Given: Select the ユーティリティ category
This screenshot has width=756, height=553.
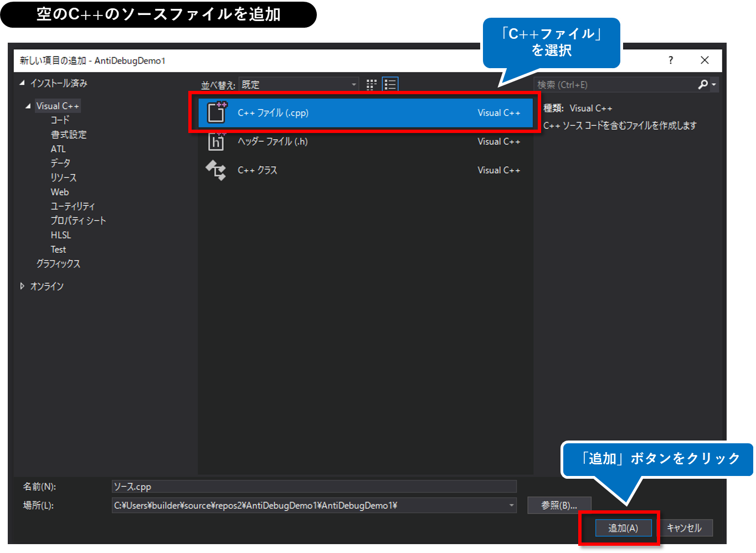Looking at the screenshot, I should coord(73,206).
